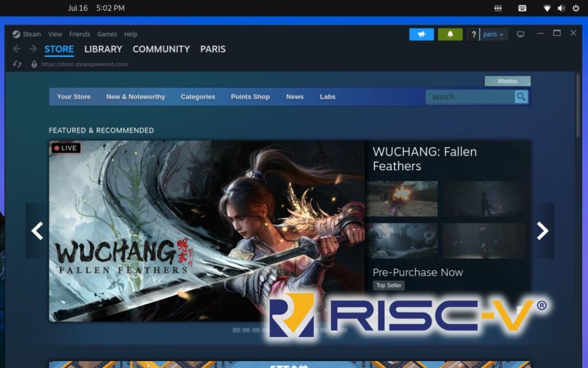Click the Remote Play display icon

click(x=520, y=34)
